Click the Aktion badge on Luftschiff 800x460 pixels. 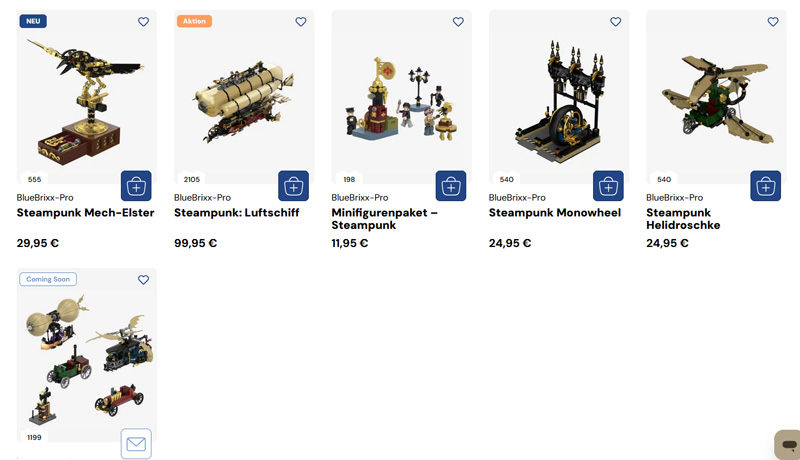(194, 21)
